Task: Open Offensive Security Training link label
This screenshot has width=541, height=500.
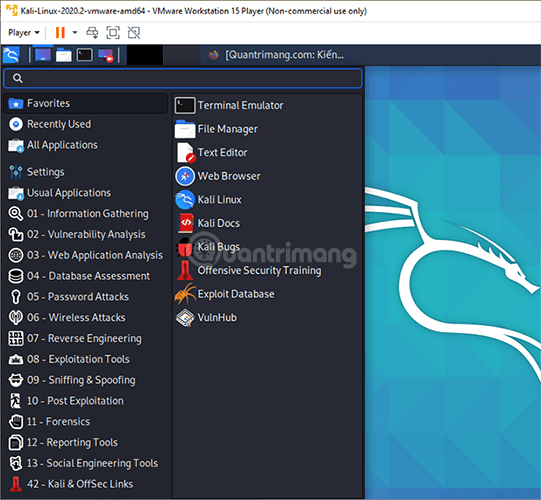Action: pos(259,271)
